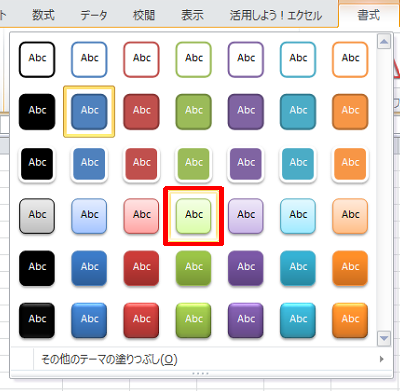The height and width of the screenshot is (391, 400).
Task: Choose the light purple gradient Abc style
Action: tap(246, 216)
